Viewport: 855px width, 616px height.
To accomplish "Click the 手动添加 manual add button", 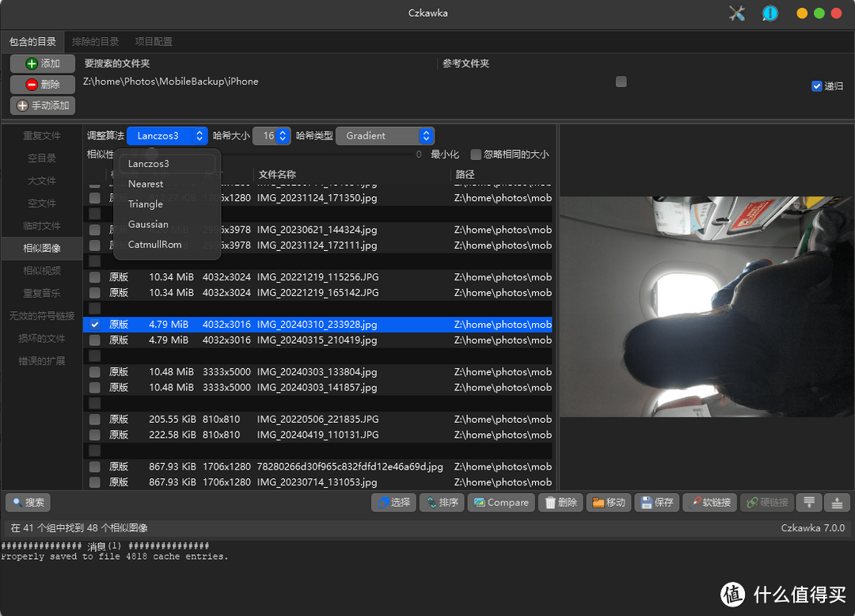I will point(43,105).
